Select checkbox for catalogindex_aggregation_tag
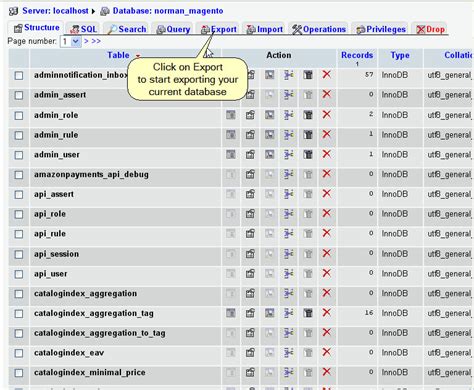Image resolution: width=474 pixels, height=390 pixels. [x=19, y=314]
